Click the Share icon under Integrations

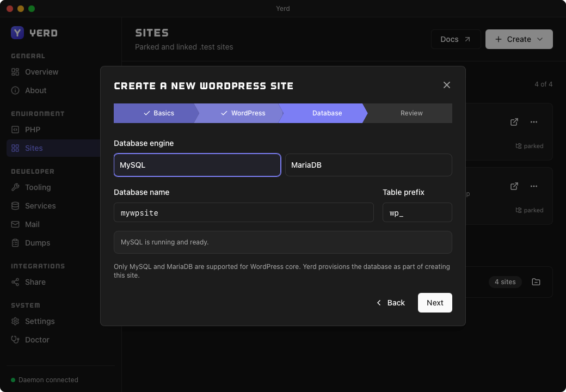tap(15, 282)
